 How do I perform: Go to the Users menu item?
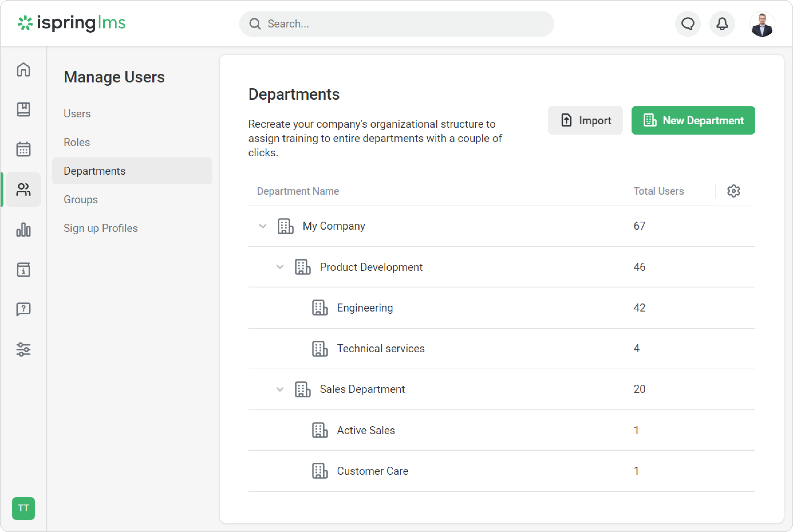coord(77,114)
